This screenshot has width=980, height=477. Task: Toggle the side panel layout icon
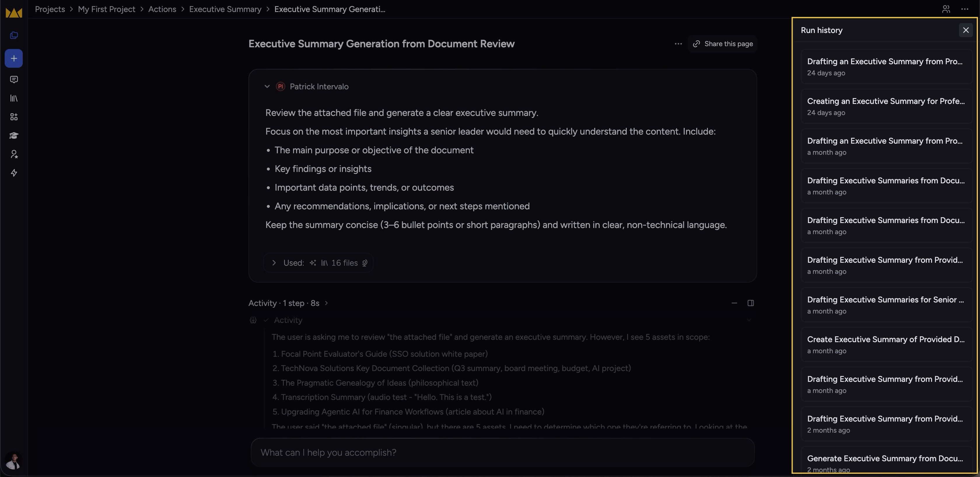pyautogui.click(x=750, y=303)
